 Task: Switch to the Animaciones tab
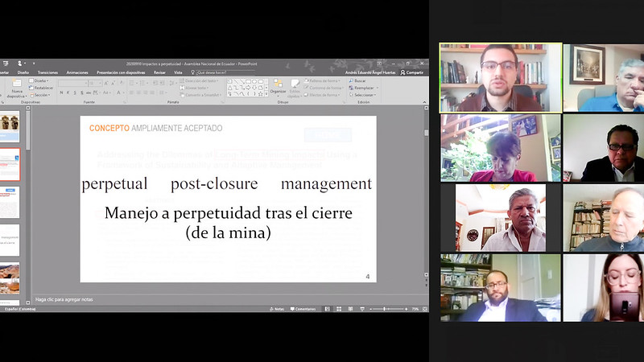pos(77,72)
